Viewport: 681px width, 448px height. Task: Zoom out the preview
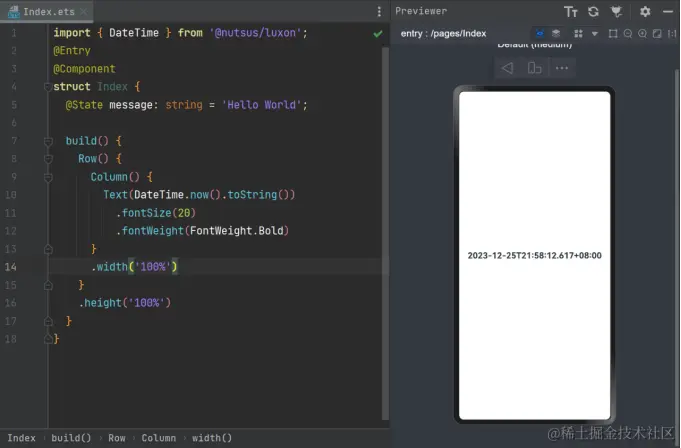coord(628,33)
